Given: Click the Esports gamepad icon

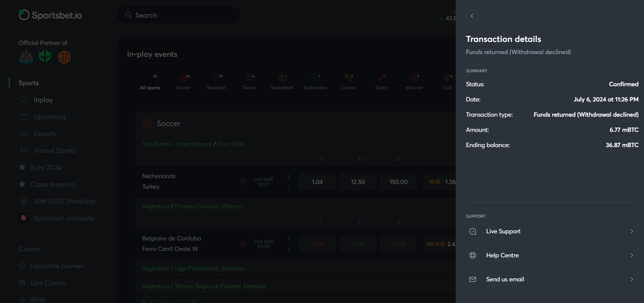Looking at the screenshot, I should pos(24,133).
